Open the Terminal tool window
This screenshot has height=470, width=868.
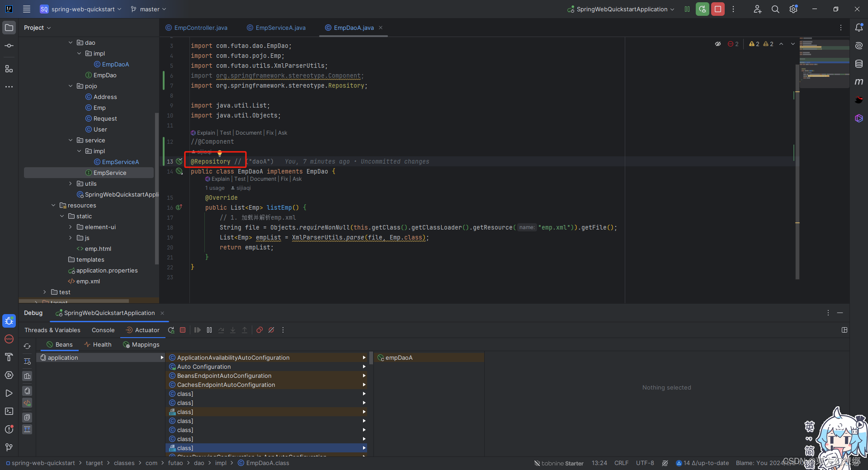9,411
